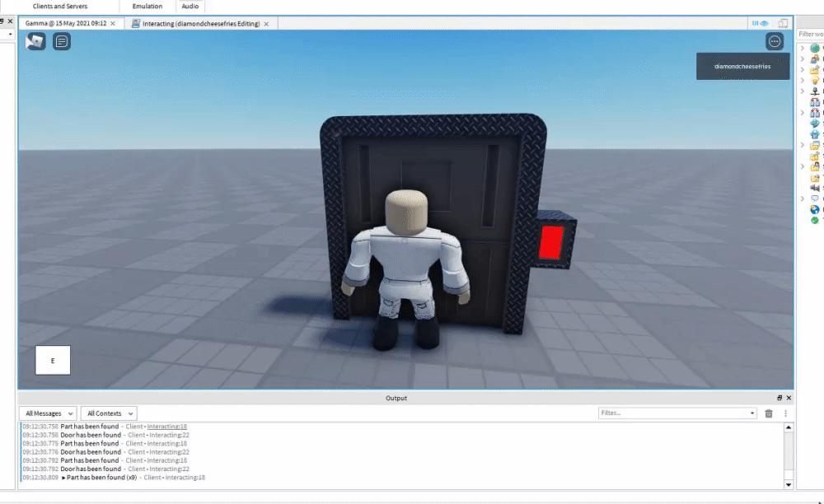This screenshot has height=504, width=824.
Task: Select the ReplicatedStorage icon in Explorer
Action: (815, 113)
